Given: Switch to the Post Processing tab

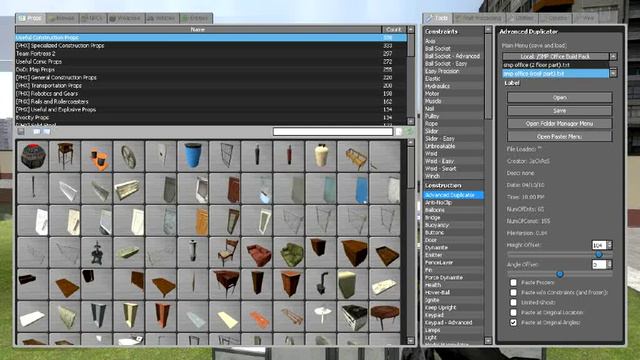Looking at the screenshot, I should click(x=479, y=18).
